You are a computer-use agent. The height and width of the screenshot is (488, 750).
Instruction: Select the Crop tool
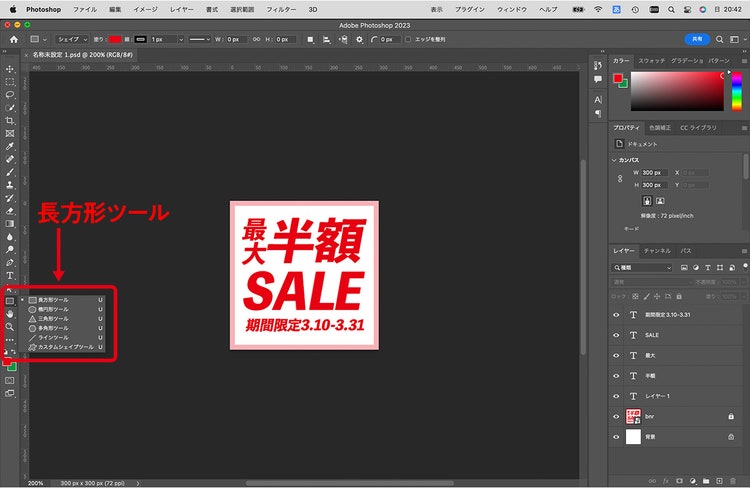point(10,121)
